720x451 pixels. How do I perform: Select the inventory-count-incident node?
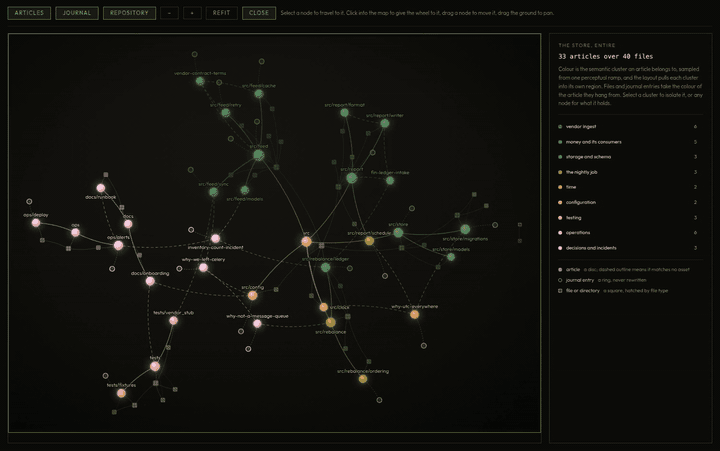pyautogui.click(x=215, y=238)
